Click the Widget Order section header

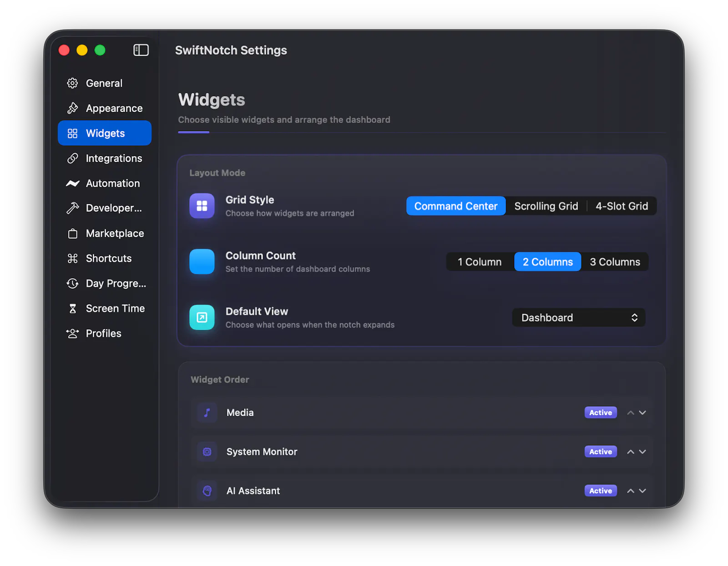(220, 380)
